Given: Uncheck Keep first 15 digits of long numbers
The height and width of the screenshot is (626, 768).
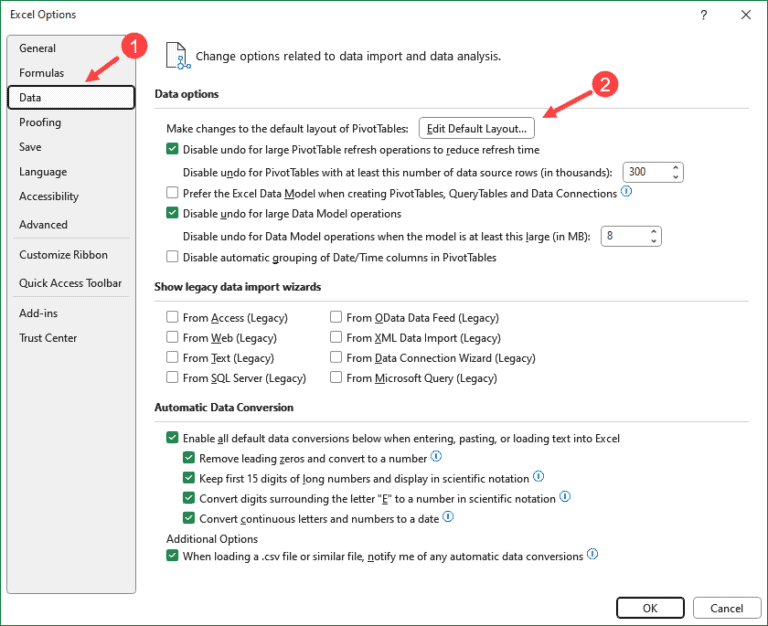Looking at the screenshot, I should (189, 478).
